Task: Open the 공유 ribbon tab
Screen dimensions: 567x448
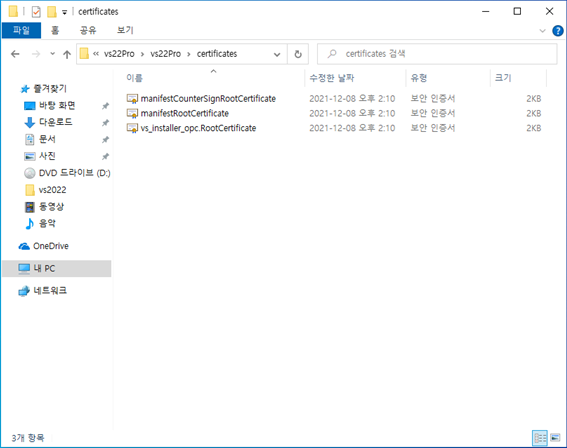Action: pyautogui.click(x=88, y=30)
